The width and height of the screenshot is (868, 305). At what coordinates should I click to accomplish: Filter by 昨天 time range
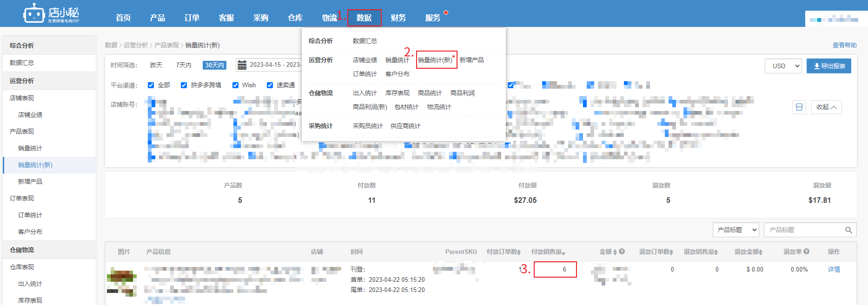[x=156, y=65]
